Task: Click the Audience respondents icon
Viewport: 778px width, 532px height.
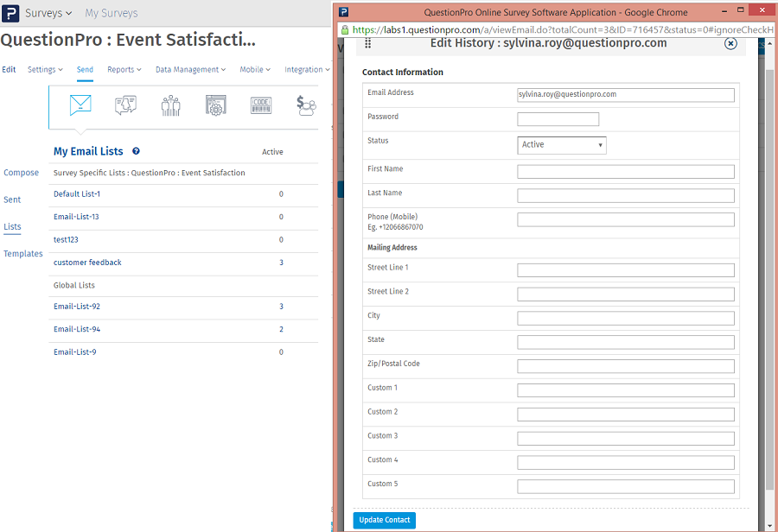Action: (169, 104)
